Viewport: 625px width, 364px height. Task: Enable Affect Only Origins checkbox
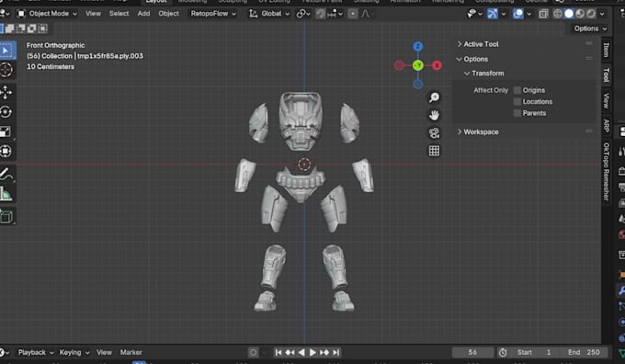pos(517,90)
